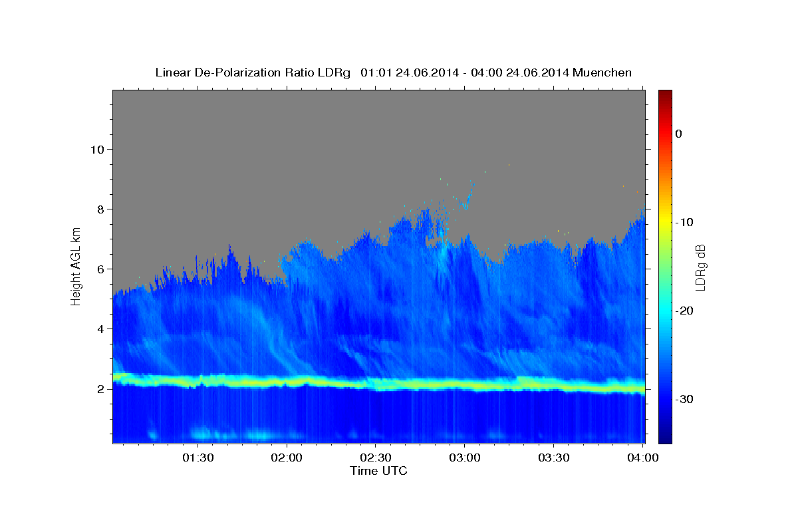Click the '03:00' time axis label
798x532 pixels.
click(465, 458)
